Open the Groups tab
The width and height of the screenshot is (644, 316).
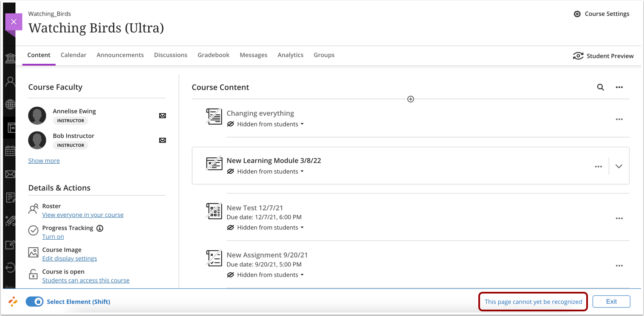[x=324, y=55]
